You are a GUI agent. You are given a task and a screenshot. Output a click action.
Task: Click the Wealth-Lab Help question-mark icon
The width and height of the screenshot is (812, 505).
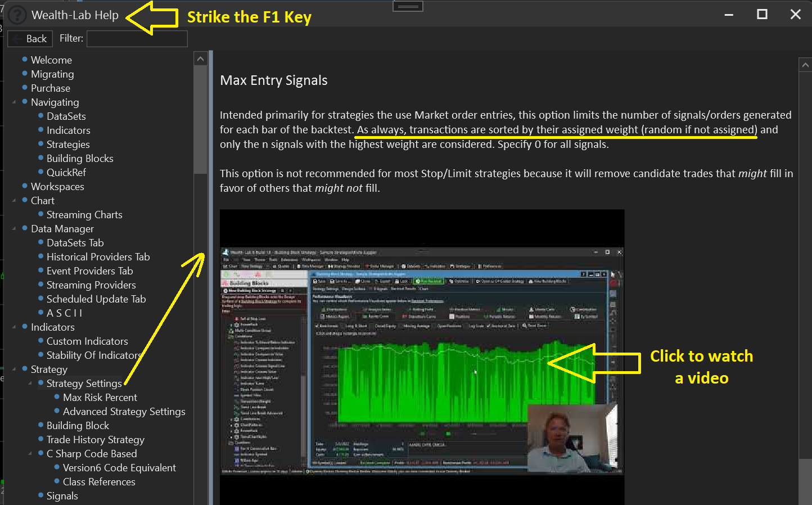(x=17, y=15)
